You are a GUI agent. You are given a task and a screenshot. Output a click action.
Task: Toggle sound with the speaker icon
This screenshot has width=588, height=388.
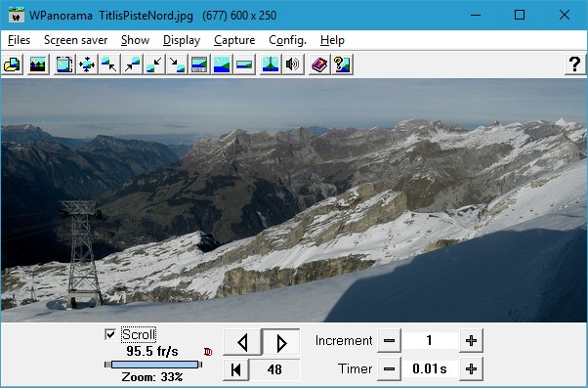click(x=293, y=65)
